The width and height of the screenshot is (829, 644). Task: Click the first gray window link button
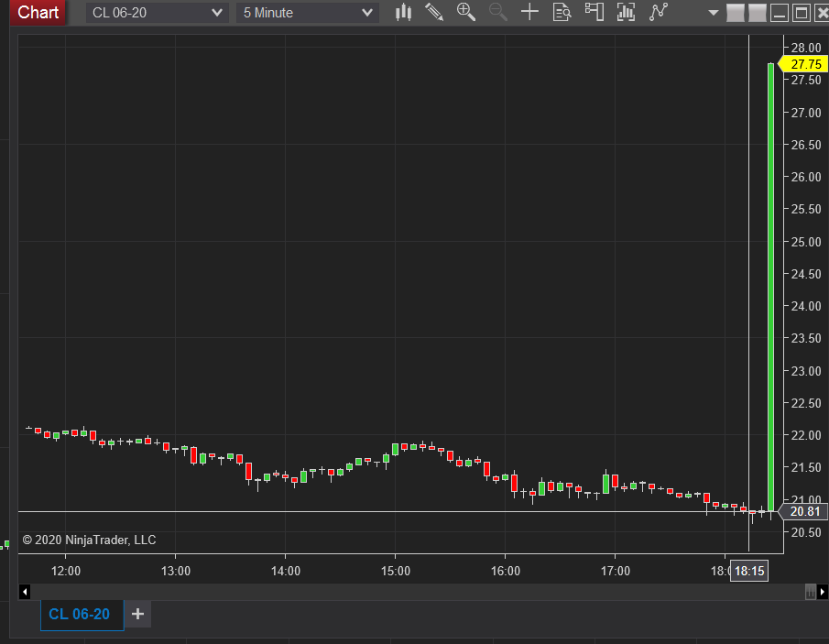pyautogui.click(x=736, y=13)
